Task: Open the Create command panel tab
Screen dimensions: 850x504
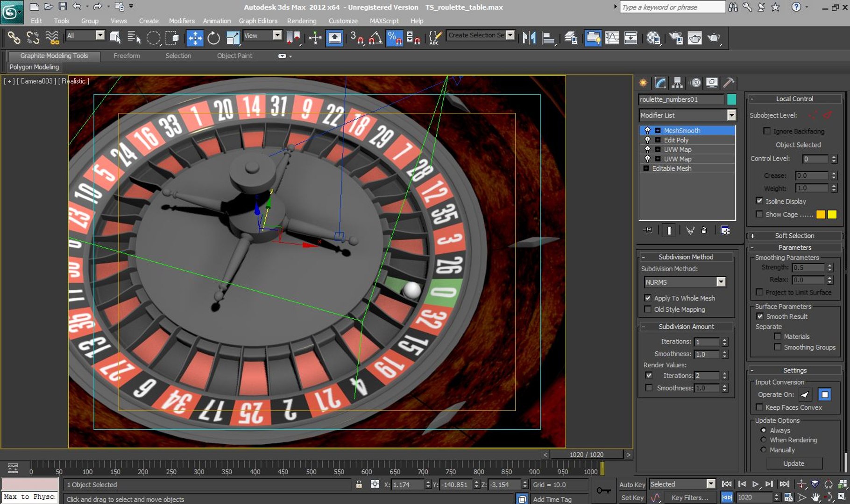Action: pos(643,83)
